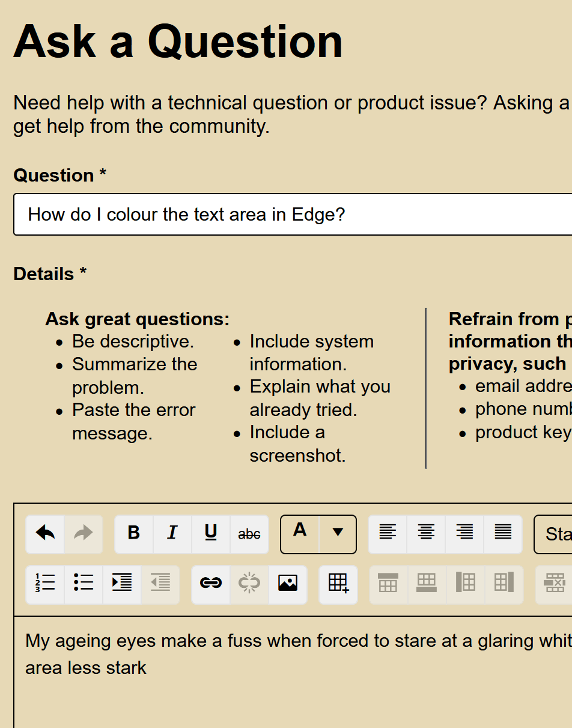Click the insert column left icon
572x728 pixels.
pos(465,584)
